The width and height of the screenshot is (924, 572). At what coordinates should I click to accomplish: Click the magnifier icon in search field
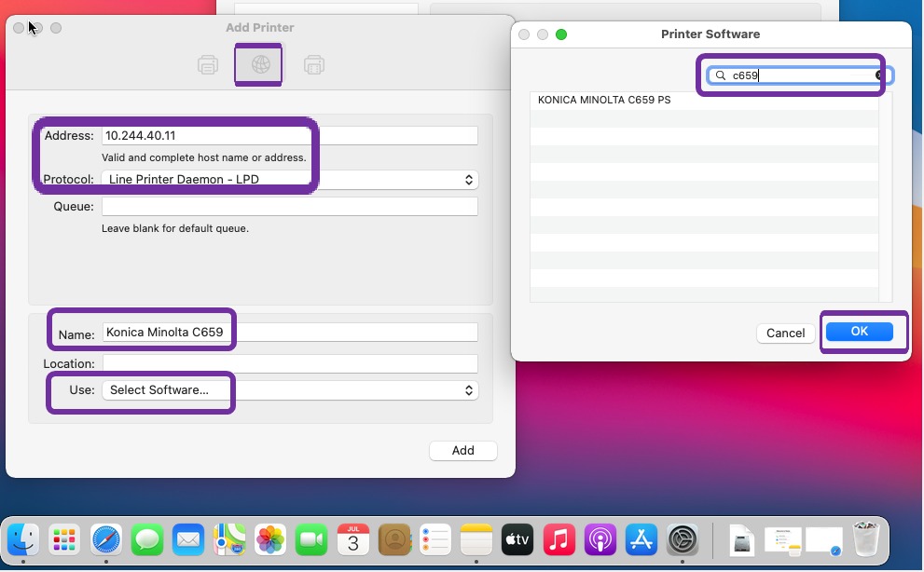(x=721, y=75)
